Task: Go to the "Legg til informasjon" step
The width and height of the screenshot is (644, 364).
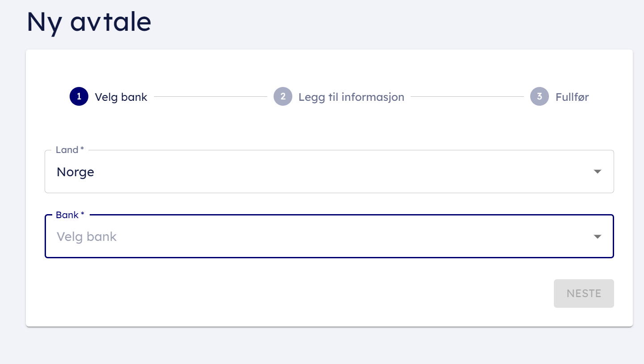Action: (x=351, y=97)
